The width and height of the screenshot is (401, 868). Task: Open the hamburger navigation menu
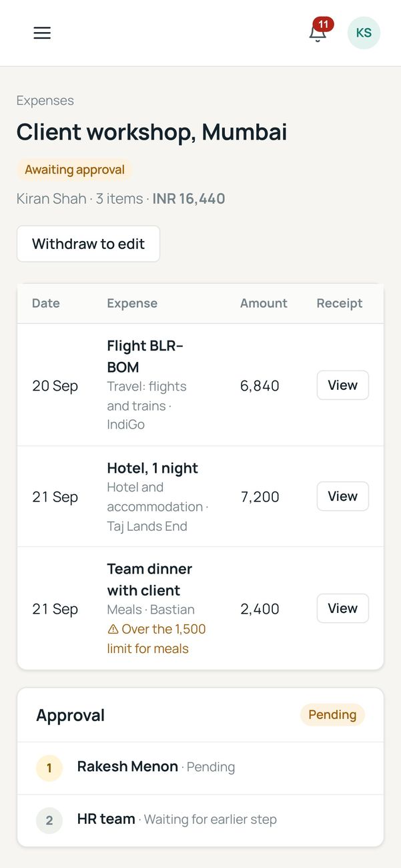[42, 33]
